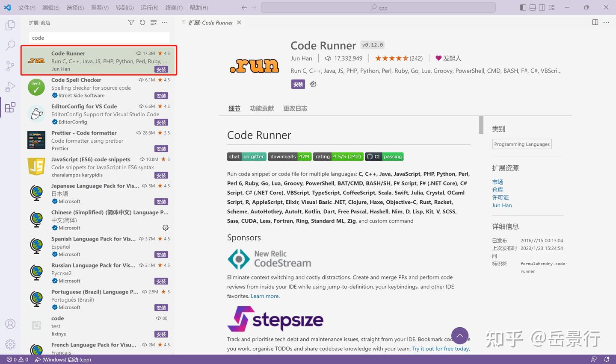This screenshot has width=616, height=364.
Task: Open the Search view icon
Action: (x=10, y=45)
